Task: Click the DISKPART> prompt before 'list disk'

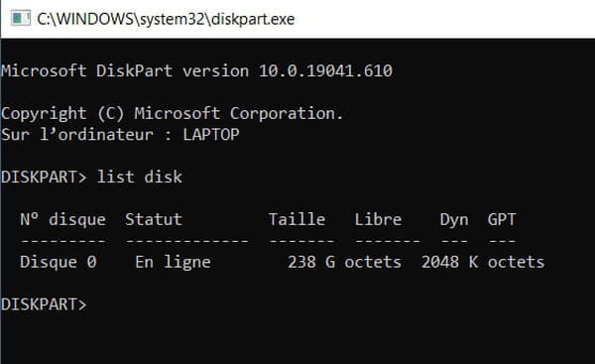Action: 44,177
